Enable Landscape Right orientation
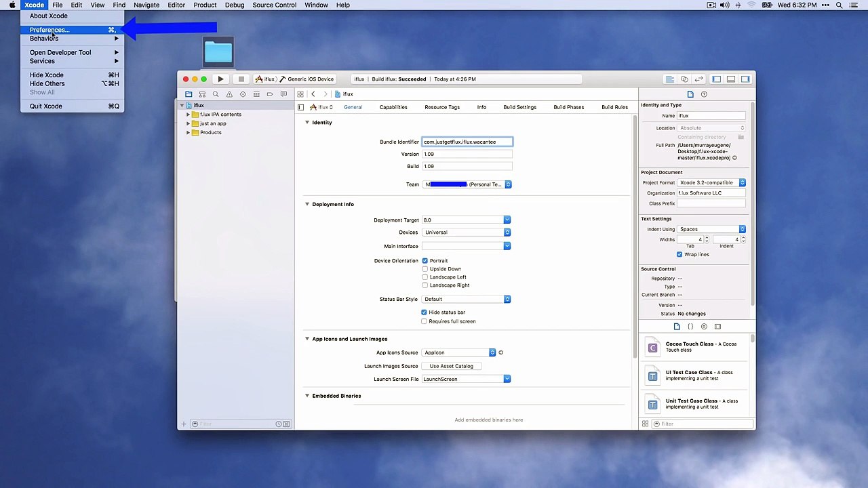The height and width of the screenshot is (488, 868). tap(425, 285)
